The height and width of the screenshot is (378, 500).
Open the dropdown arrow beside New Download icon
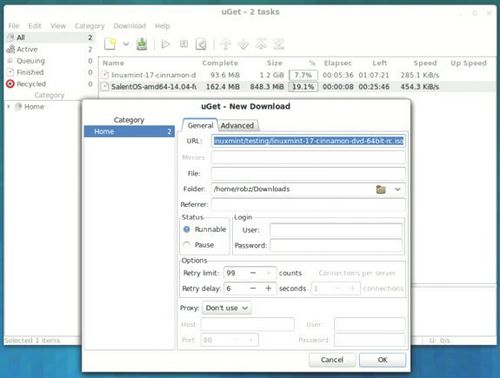click(126, 44)
